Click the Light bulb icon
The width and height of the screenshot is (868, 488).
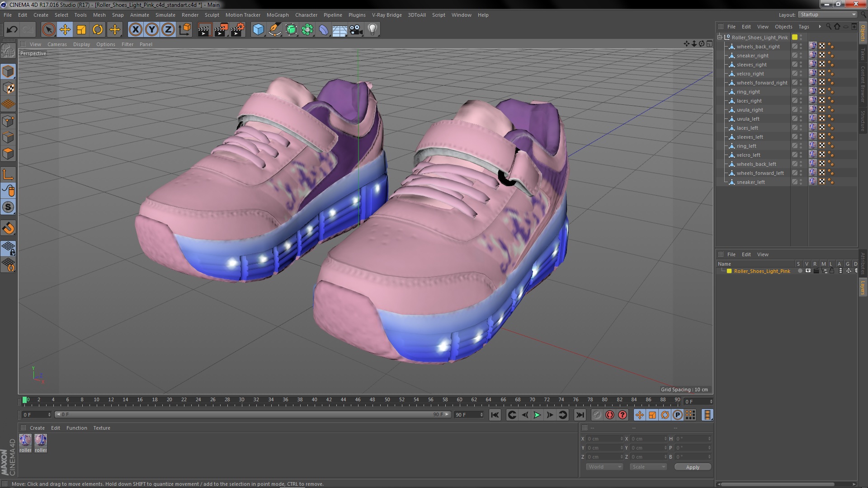(372, 30)
